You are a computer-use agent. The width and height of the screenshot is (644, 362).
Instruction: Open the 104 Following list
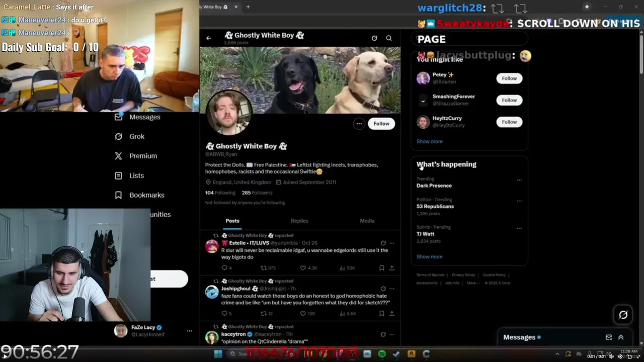click(x=220, y=193)
